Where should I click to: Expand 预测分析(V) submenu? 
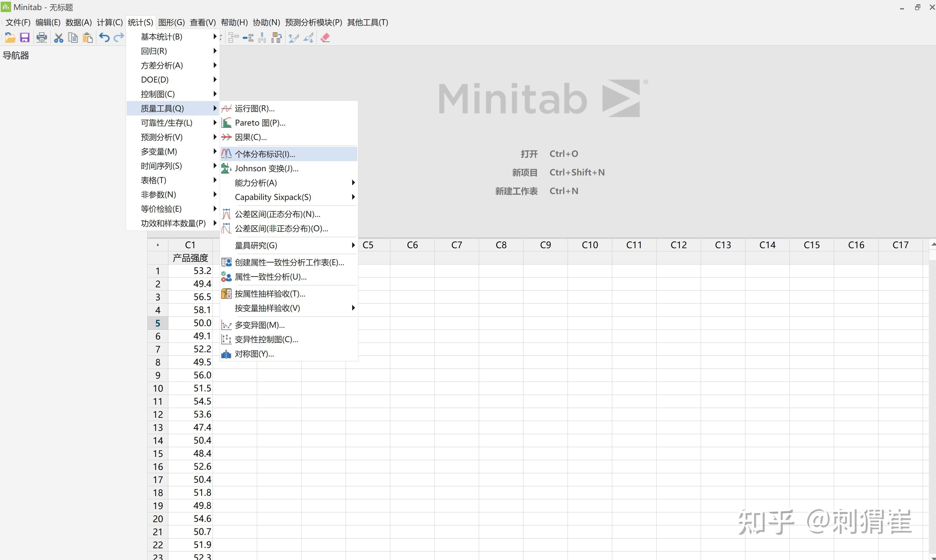click(x=173, y=137)
